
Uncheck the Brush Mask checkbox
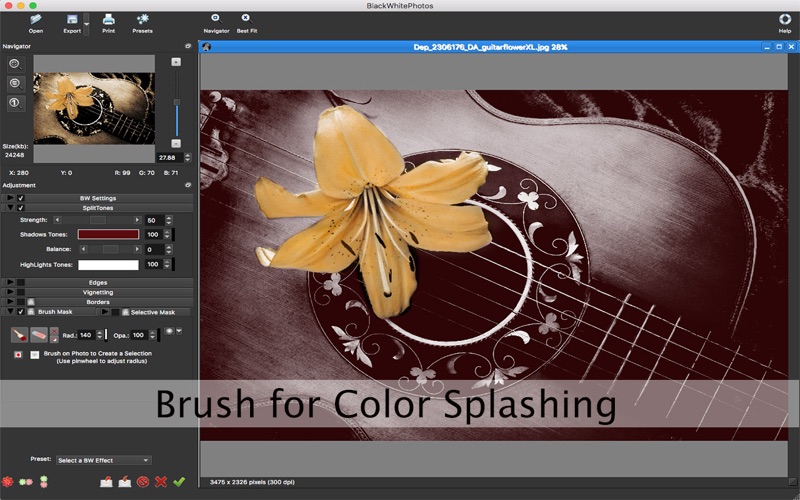(21, 311)
